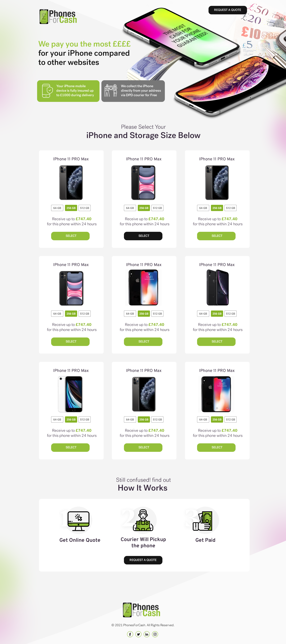Choose 64-GB on the white iPhone card
286x644 pixels.
pos(57,419)
